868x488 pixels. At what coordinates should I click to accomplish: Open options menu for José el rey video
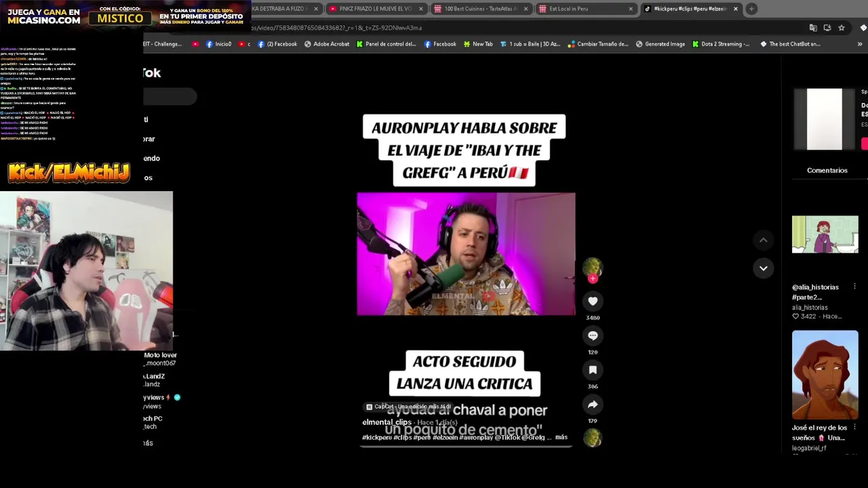pyautogui.click(x=854, y=427)
